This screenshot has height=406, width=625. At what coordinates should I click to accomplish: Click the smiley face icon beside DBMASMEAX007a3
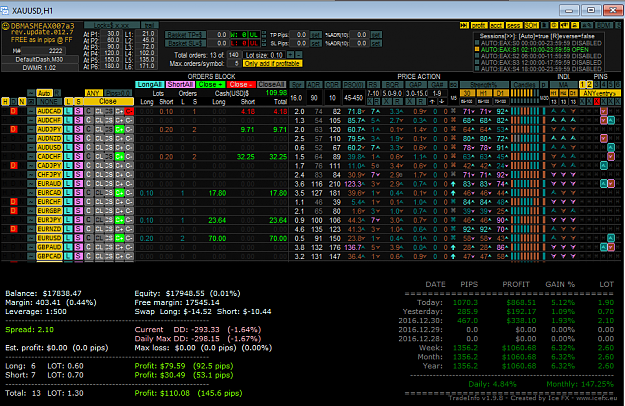click(6, 26)
